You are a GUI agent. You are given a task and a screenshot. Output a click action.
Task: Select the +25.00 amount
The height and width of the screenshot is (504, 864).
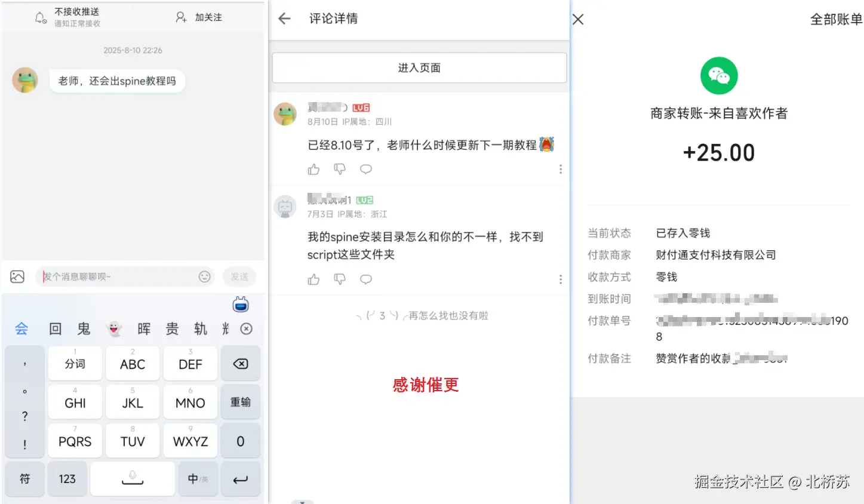click(719, 153)
